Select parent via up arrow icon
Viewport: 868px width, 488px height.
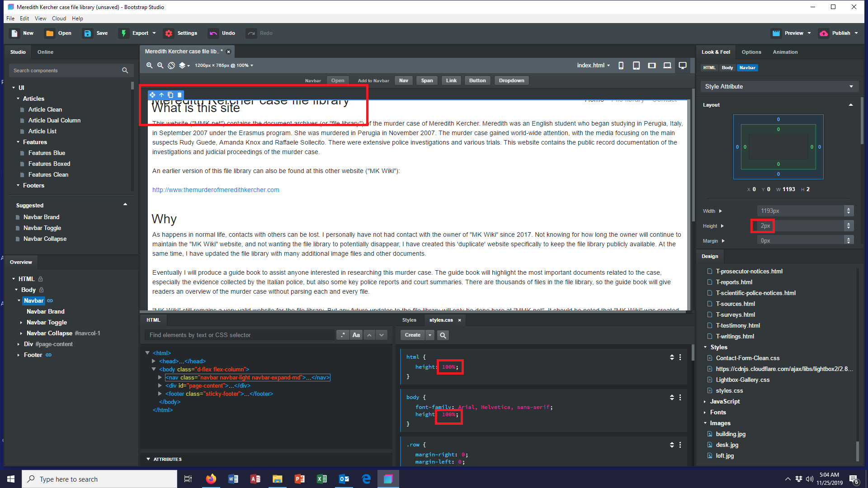161,95
